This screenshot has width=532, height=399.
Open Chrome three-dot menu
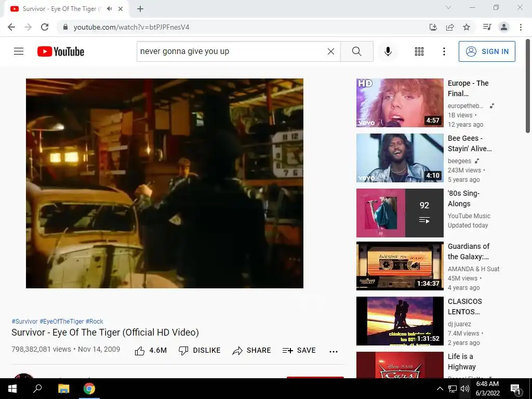[x=521, y=27]
